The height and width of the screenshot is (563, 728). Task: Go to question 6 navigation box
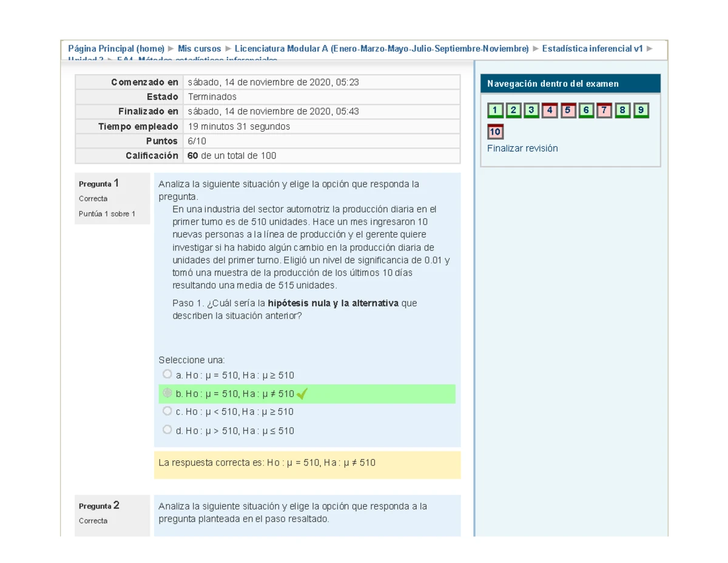click(x=587, y=110)
